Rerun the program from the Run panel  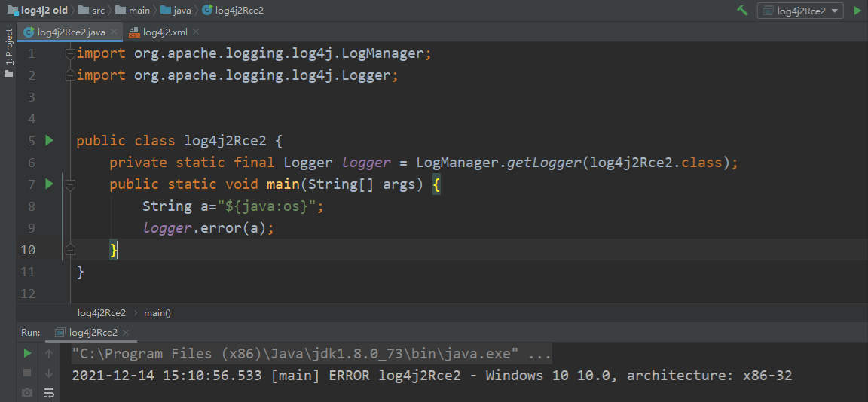(27, 353)
